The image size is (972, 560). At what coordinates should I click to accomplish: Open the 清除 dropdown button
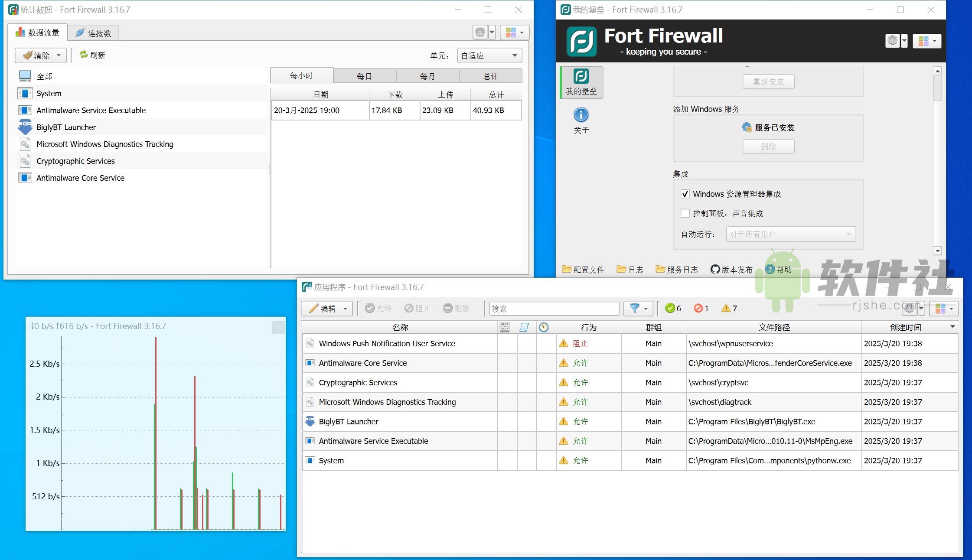[x=41, y=55]
